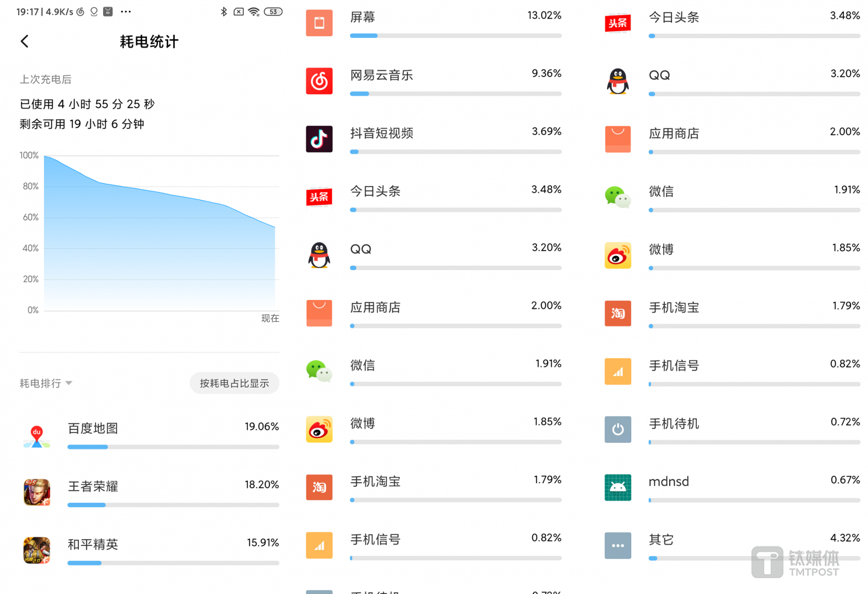Open the 网易云音乐 app icon

pos(319,81)
